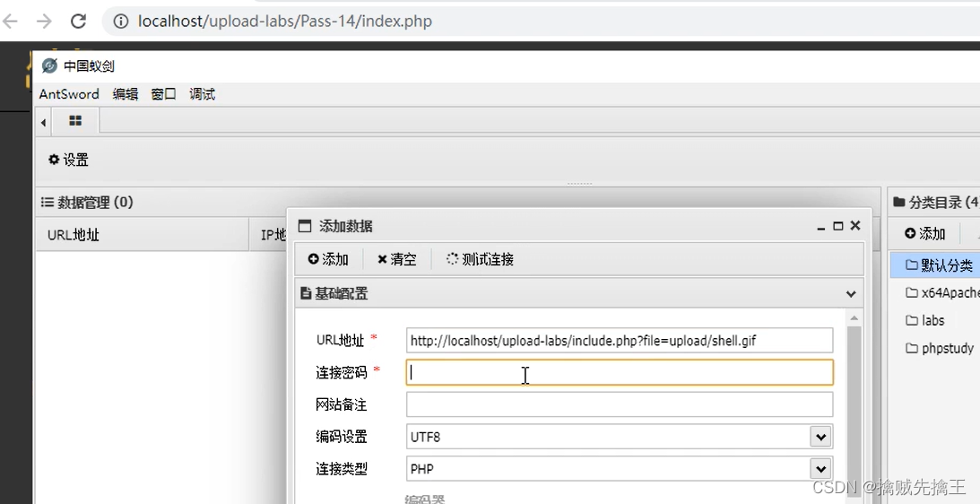Click the 添加数据 dialog window icon
980x504 pixels.
coord(304,226)
